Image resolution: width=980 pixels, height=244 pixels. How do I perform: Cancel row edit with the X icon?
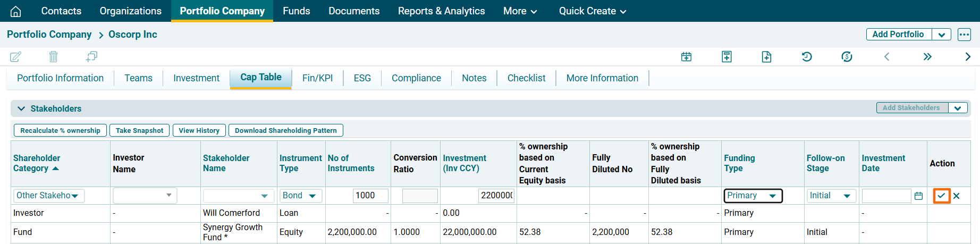[957, 196]
